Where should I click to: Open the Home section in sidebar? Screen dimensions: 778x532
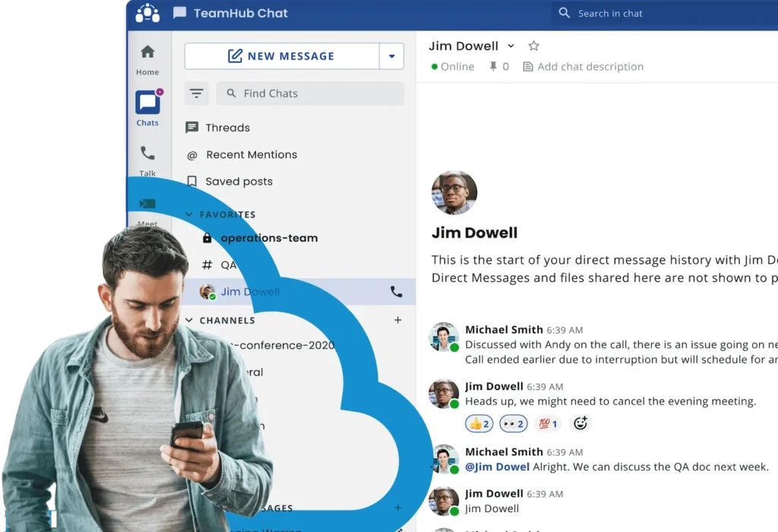pos(147,59)
